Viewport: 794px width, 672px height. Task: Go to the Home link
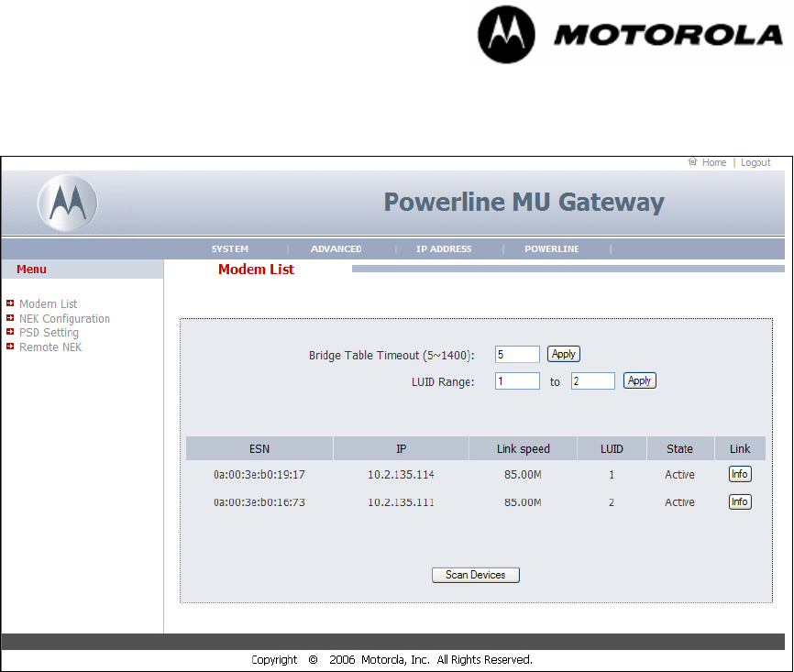(714, 162)
